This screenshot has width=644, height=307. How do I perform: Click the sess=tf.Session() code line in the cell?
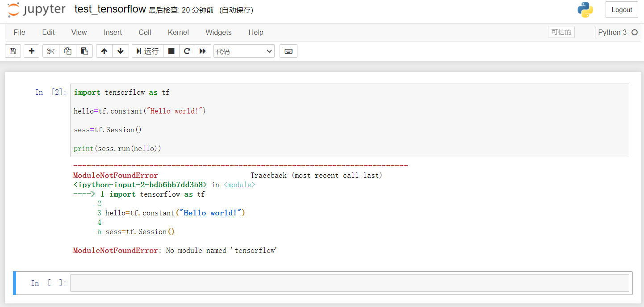(x=108, y=130)
